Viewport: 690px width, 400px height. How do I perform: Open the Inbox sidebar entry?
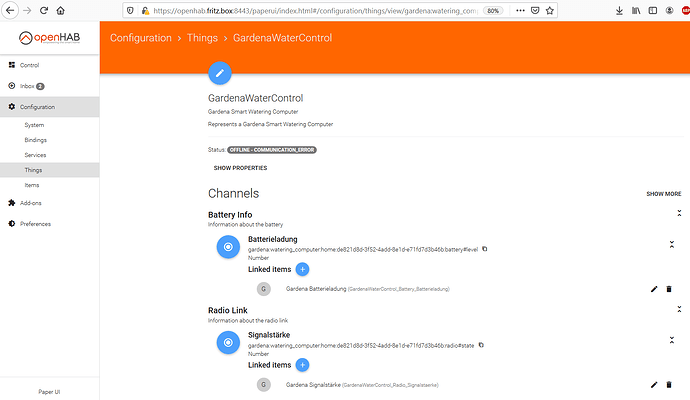tap(49, 86)
